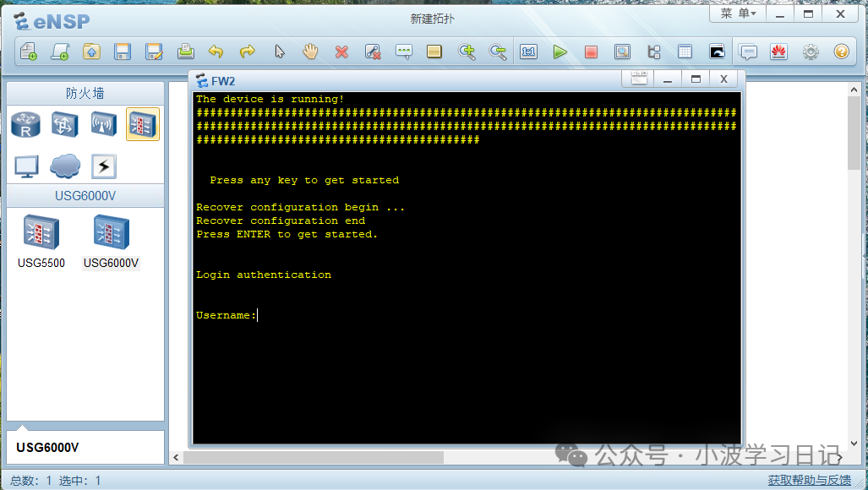Open the black CLI console icon

point(717,52)
